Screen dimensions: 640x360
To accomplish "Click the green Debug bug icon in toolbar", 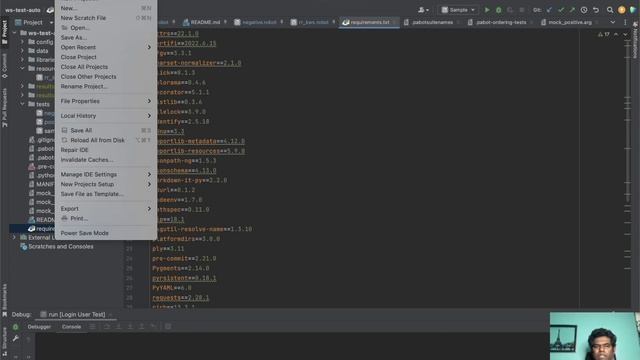I will 498,10.
